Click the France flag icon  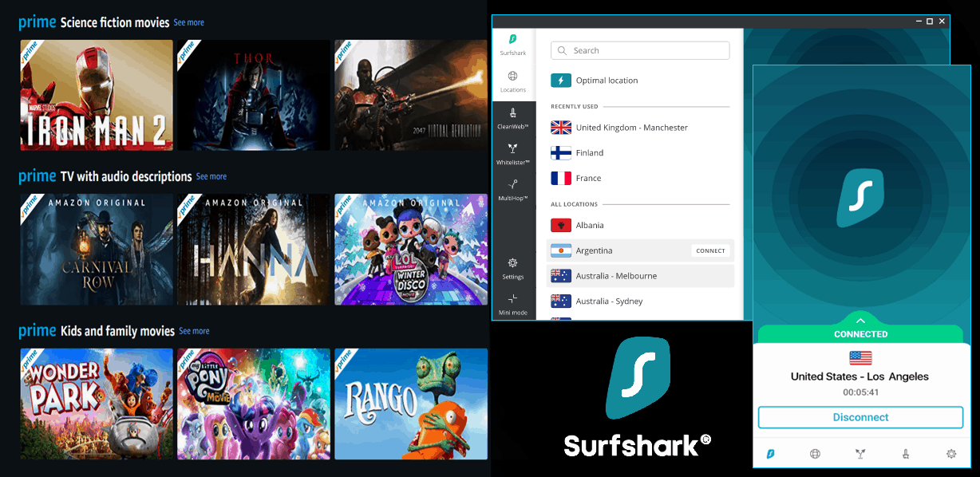coord(561,178)
